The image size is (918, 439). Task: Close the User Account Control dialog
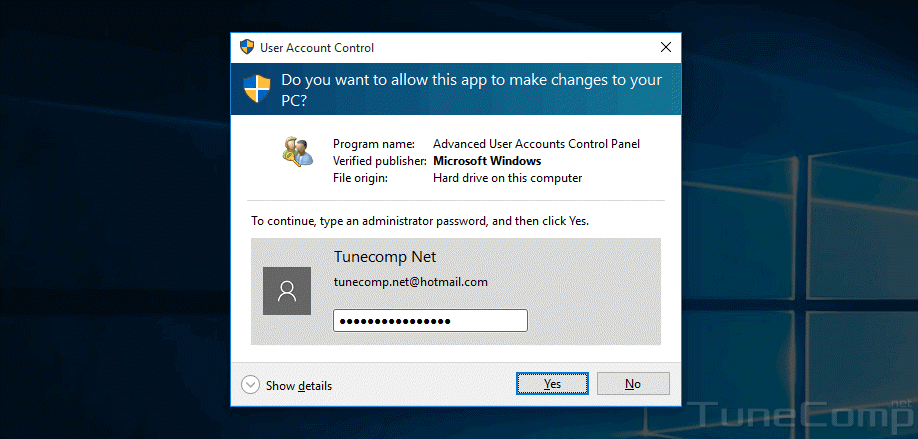(x=666, y=47)
